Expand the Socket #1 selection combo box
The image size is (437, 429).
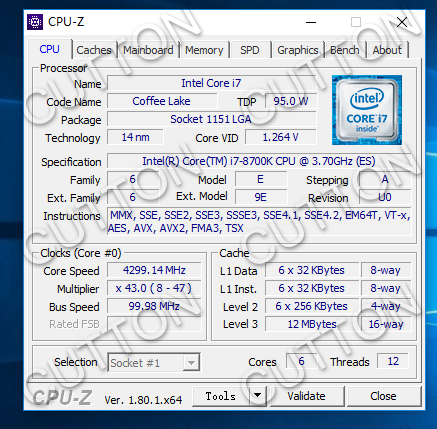[154, 362]
